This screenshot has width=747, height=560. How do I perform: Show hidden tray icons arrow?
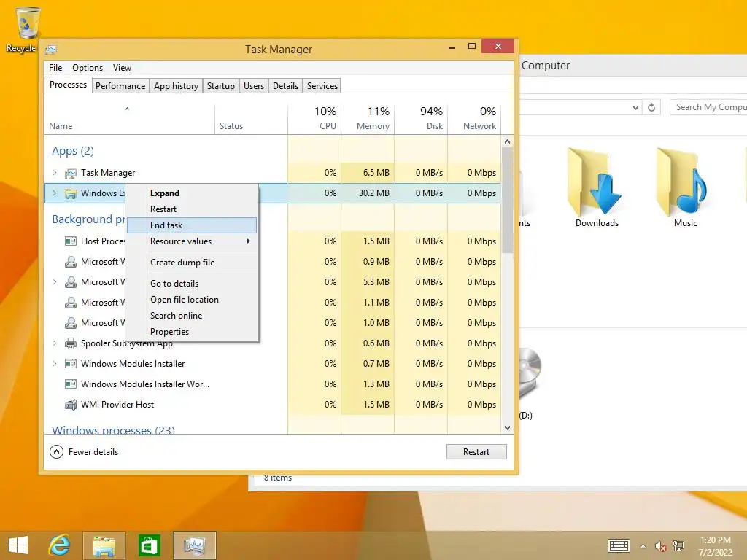(643, 546)
